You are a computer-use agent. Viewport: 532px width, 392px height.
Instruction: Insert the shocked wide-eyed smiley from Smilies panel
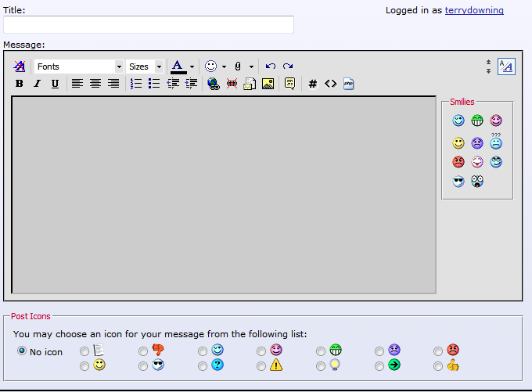(x=477, y=182)
